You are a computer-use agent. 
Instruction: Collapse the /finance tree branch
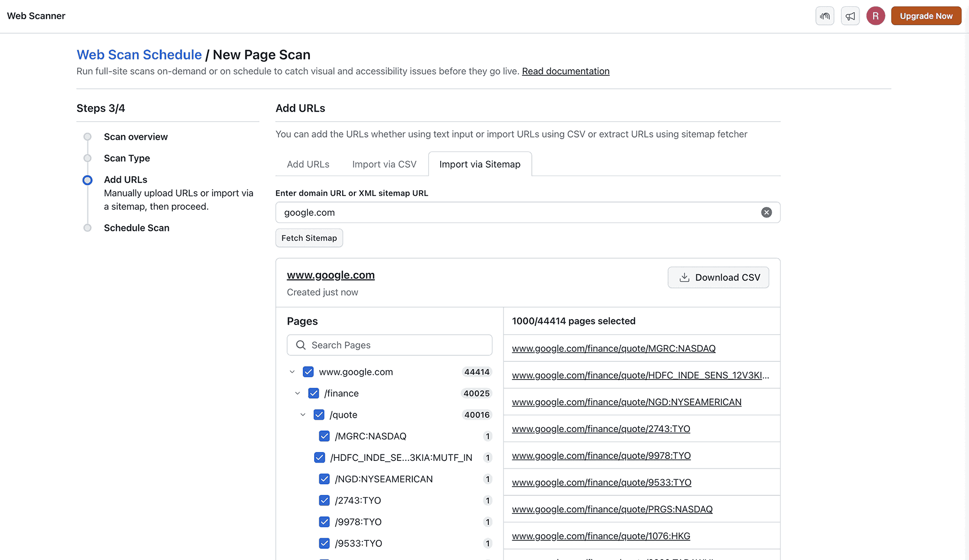pyautogui.click(x=297, y=393)
